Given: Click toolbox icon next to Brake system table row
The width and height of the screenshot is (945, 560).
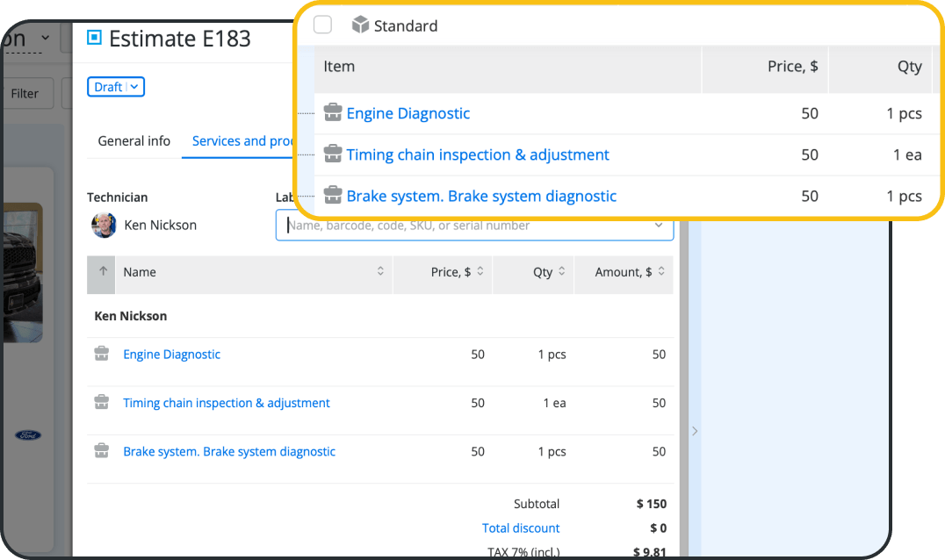Looking at the screenshot, I should pyautogui.click(x=102, y=452).
